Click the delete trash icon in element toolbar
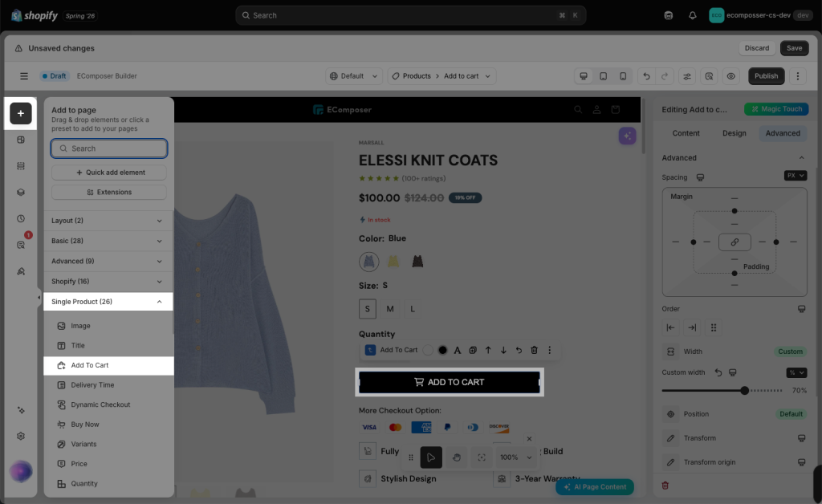This screenshot has height=504, width=822. 534,350
